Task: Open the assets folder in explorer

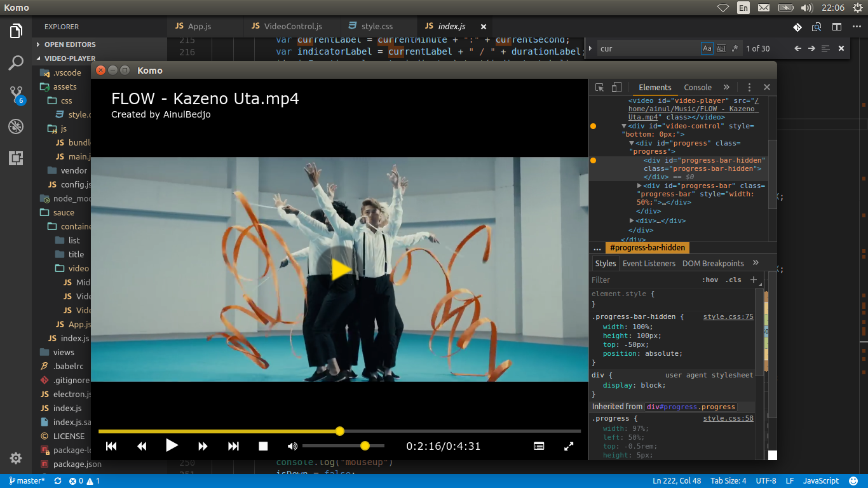Action: tap(65, 86)
